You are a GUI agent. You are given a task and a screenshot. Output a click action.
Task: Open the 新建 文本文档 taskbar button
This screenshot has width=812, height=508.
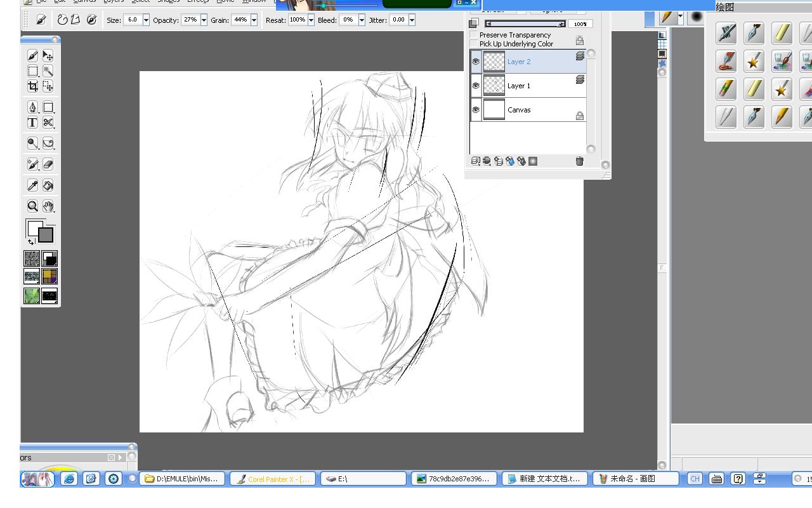coord(544,479)
